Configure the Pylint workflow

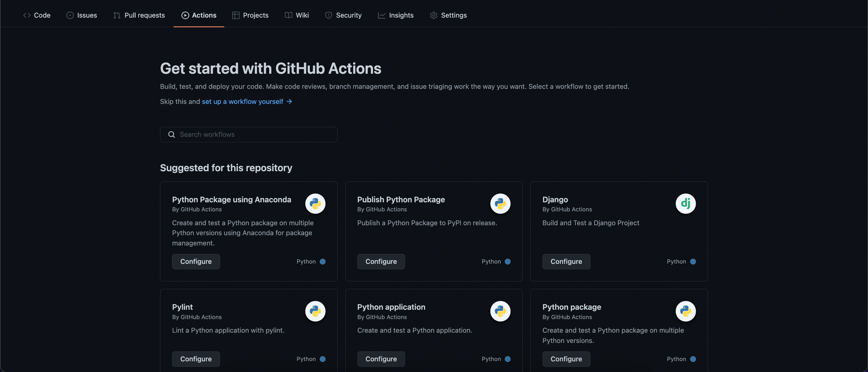coord(196,359)
